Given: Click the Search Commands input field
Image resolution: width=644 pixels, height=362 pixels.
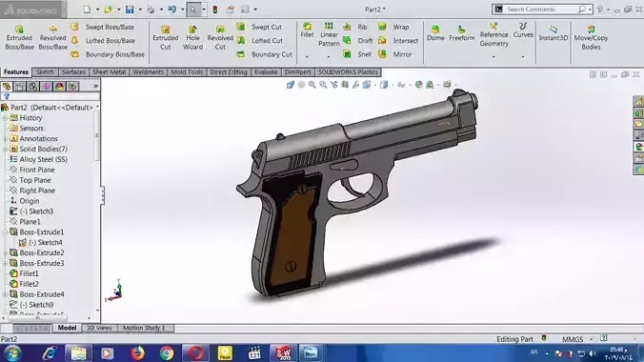Looking at the screenshot, I should click(x=541, y=9).
